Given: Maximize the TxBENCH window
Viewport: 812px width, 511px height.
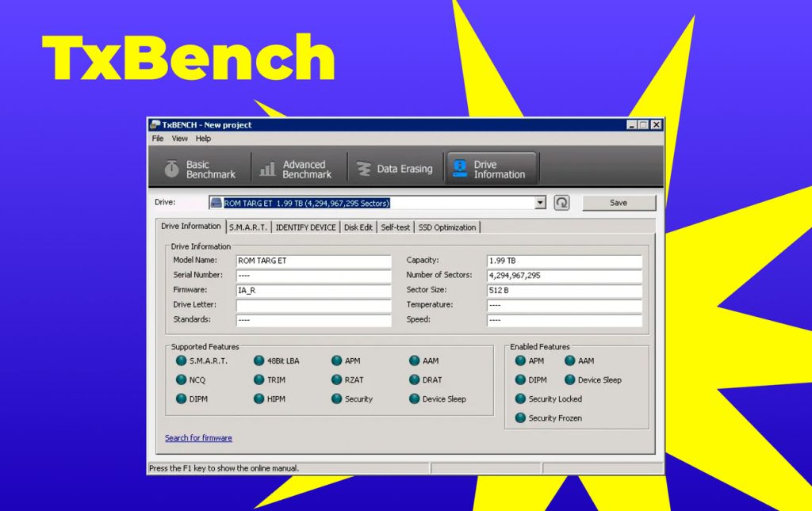Looking at the screenshot, I should (x=643, y=124).
